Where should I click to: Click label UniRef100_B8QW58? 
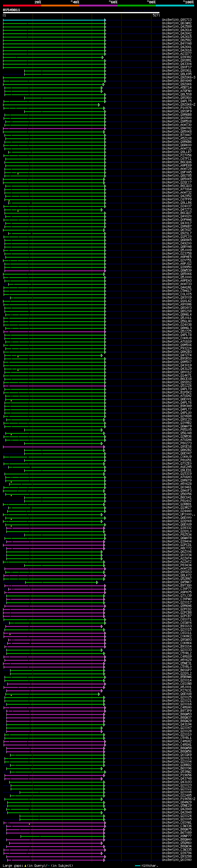(177, 748)
